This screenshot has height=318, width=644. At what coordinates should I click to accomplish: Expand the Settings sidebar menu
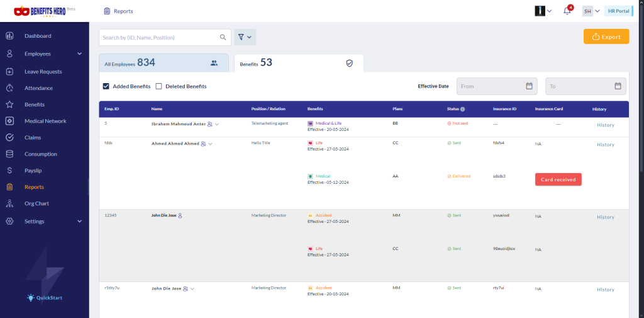click(x=79, y=222)
